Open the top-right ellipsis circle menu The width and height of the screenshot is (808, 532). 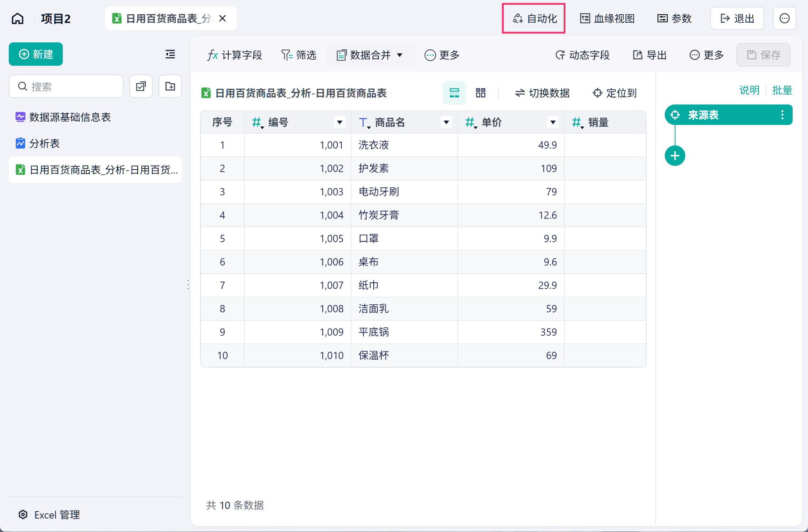click(x=784, y=18)
